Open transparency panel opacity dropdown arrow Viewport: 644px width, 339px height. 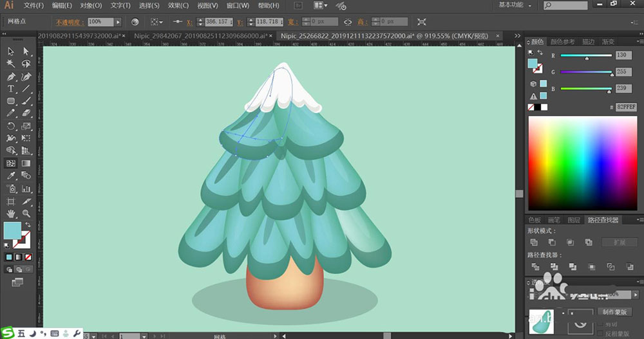click(636, 295)
